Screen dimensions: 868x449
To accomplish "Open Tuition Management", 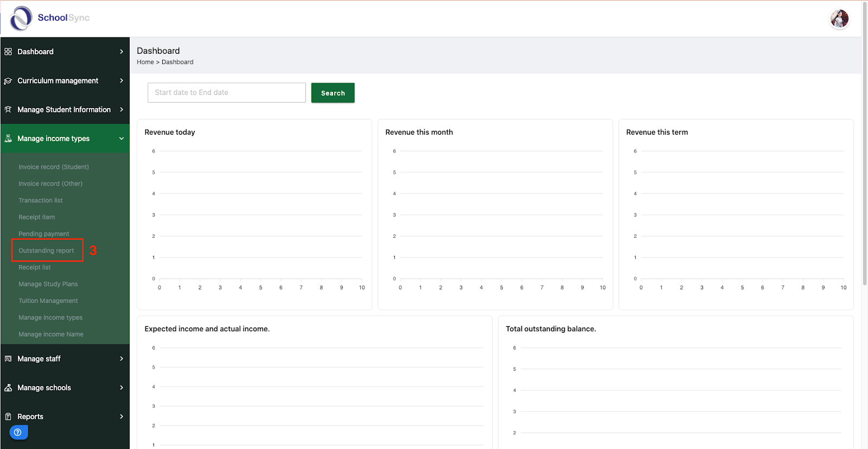I will (48, 301).
